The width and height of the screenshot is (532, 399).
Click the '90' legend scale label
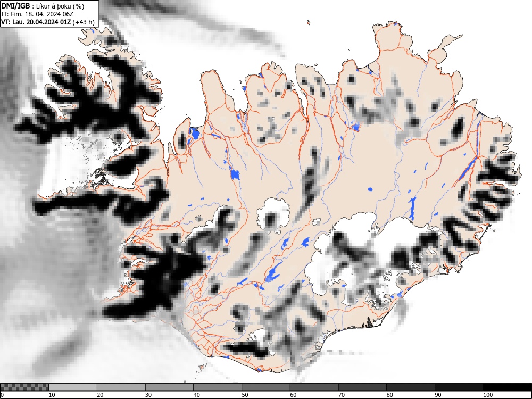tap(438, 395)
